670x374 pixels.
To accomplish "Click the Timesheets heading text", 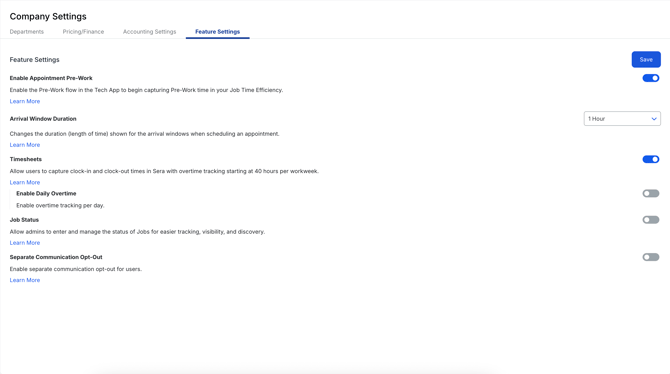I will pyautogui.click(x=26, y=159).
